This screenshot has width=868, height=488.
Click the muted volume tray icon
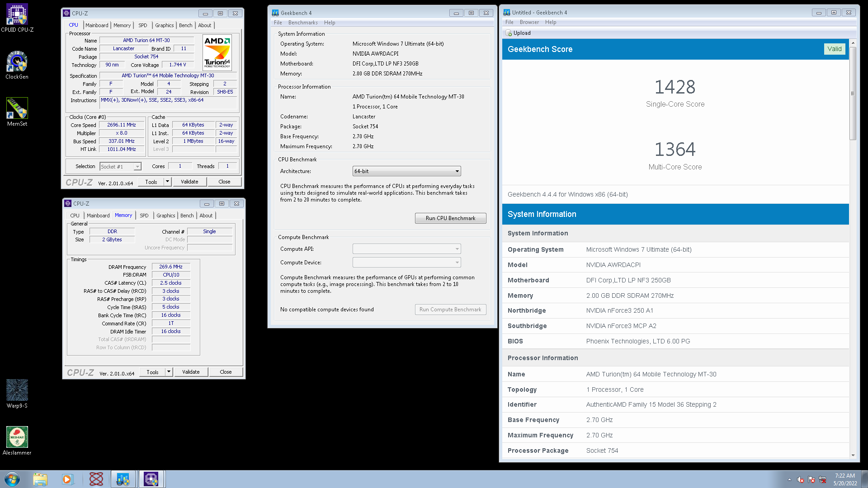pos(801,479)
